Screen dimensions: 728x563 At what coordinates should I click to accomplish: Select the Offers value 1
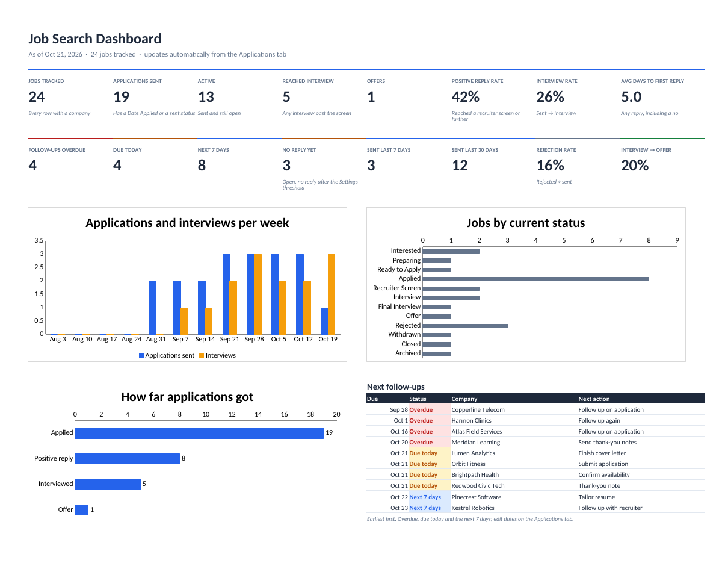click(371, 97)
